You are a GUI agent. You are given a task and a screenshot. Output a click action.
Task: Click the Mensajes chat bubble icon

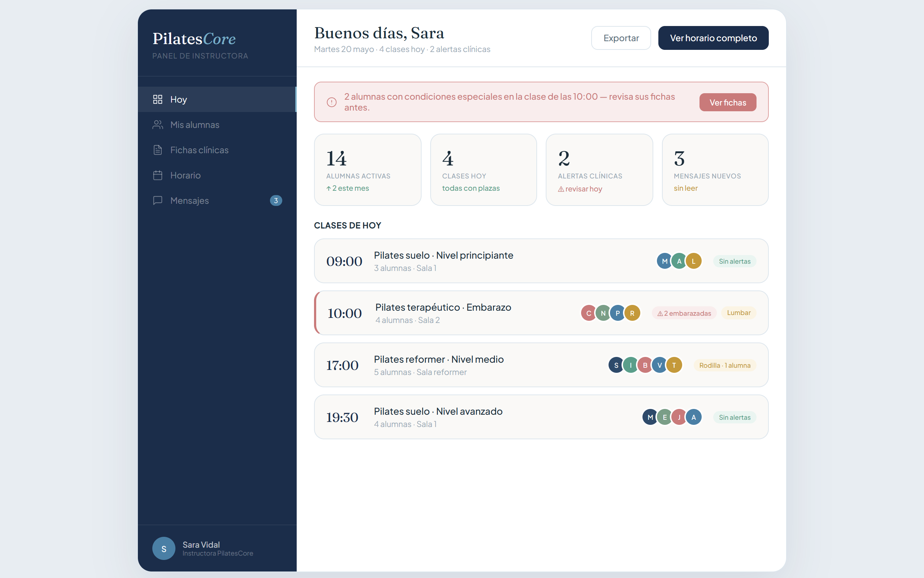coord(158,200)
